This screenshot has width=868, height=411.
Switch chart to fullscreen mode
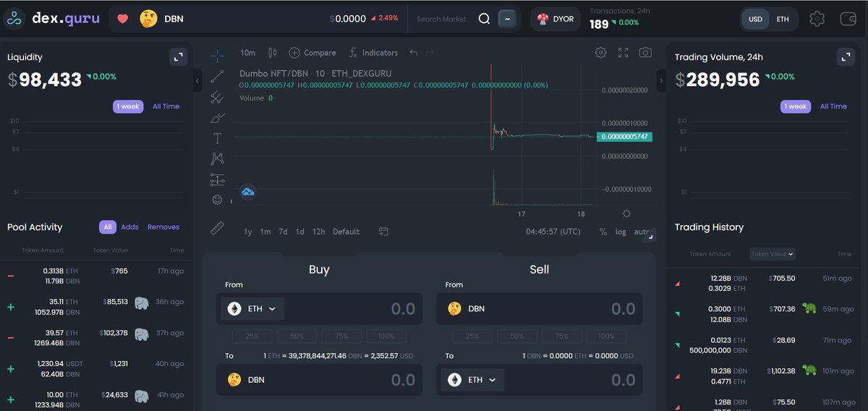(x=623, y=52)
